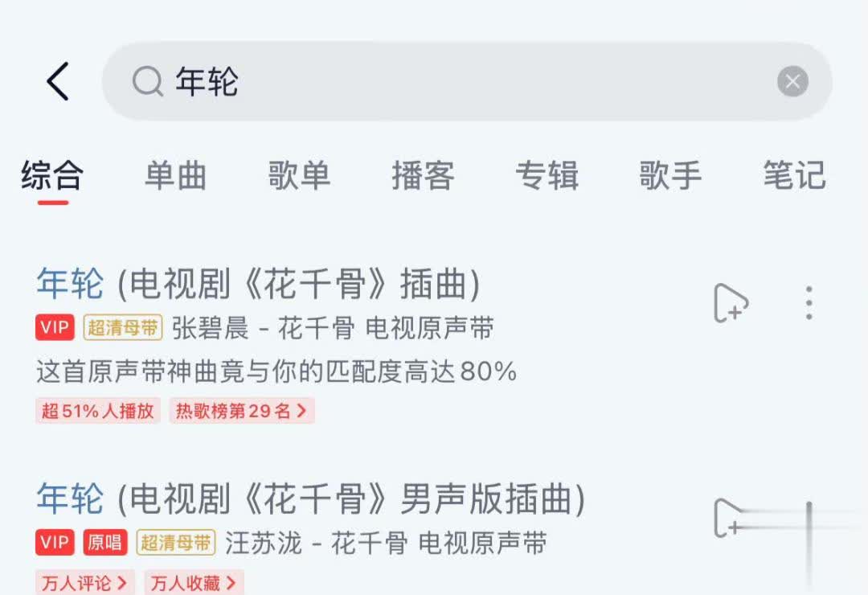868x595 pixels.
Task: Add 汪苏泷 version to play next
Action: 730,518
